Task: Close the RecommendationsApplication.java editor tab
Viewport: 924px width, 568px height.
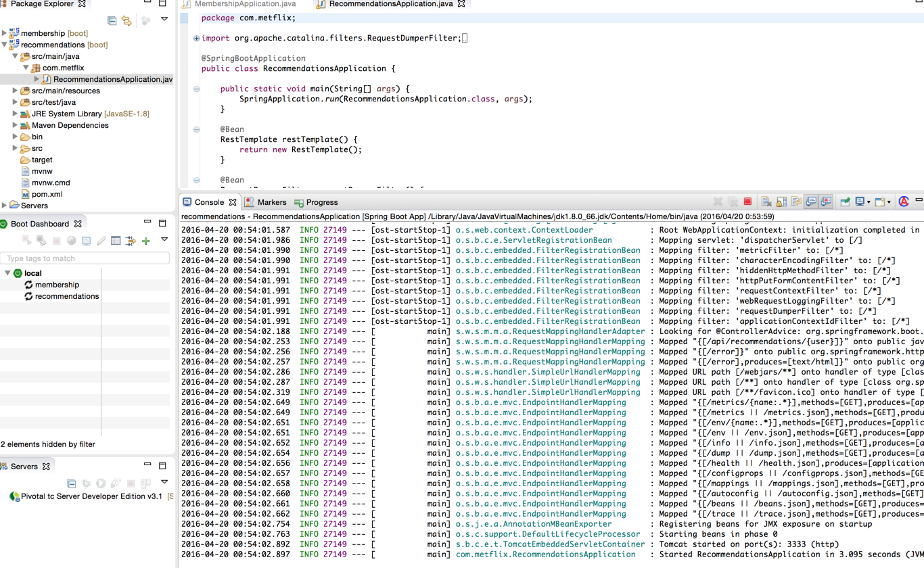Action: point(461,4)
